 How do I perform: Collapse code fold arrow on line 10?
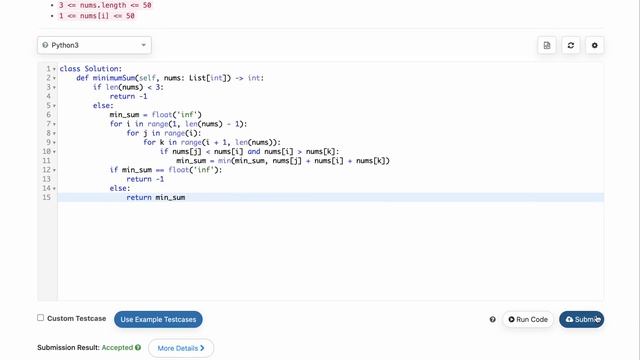(x=54, y=151)
